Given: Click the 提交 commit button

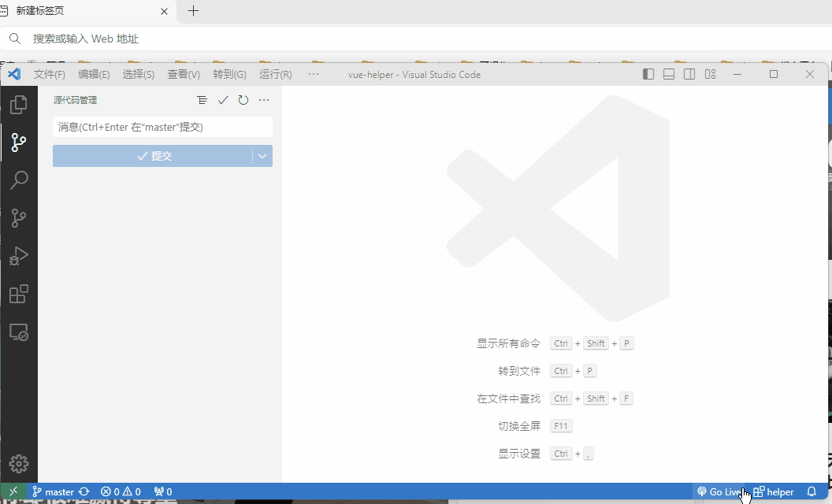Looking at the screenshot, I should (153, 156).
